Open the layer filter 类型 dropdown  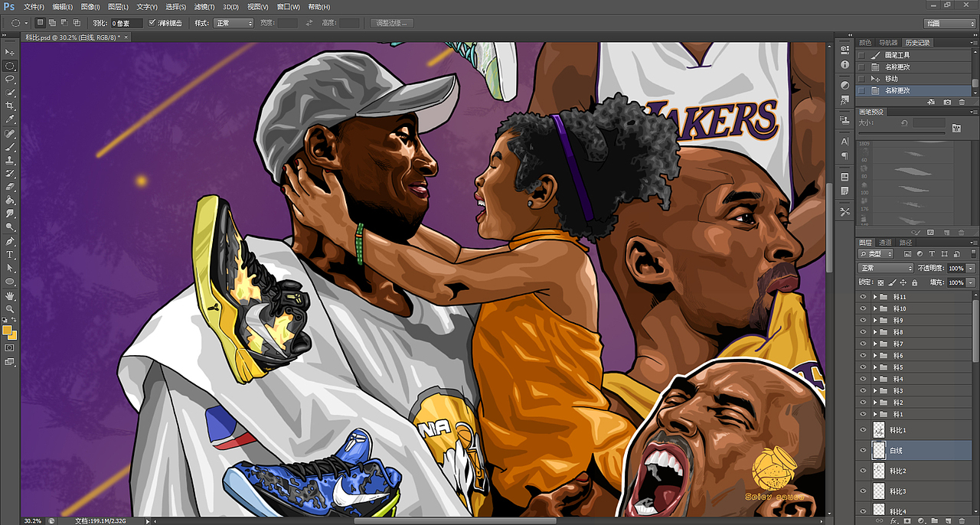point(876,253)
